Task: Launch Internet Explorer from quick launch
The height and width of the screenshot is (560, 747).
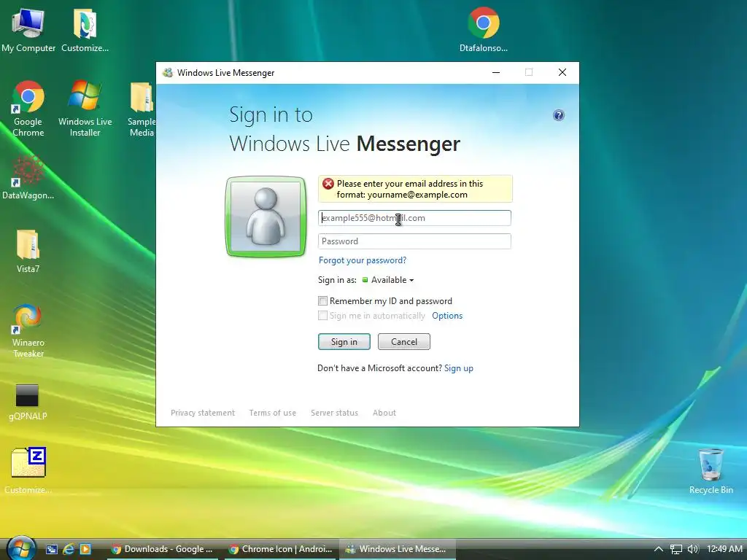Action: point(69,549)
